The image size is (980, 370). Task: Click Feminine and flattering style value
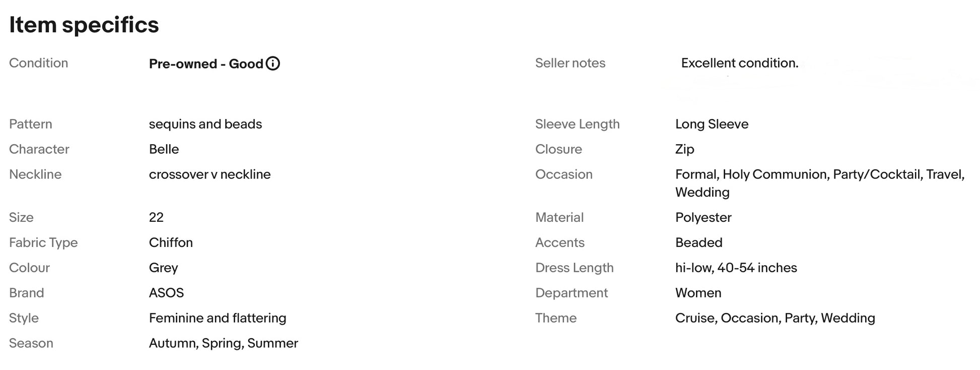point(218,318)
